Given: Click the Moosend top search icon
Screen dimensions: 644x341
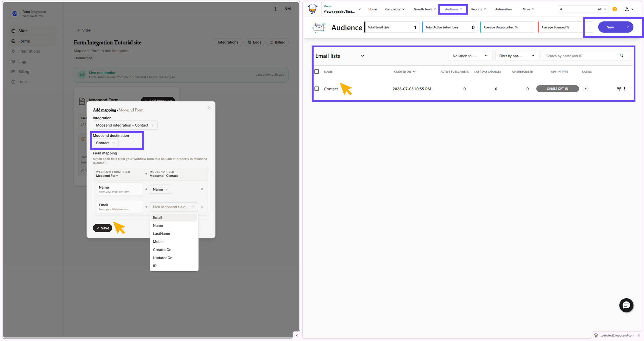Looking at the screenshot, I should pyautogui.click(x=561, y=9).
